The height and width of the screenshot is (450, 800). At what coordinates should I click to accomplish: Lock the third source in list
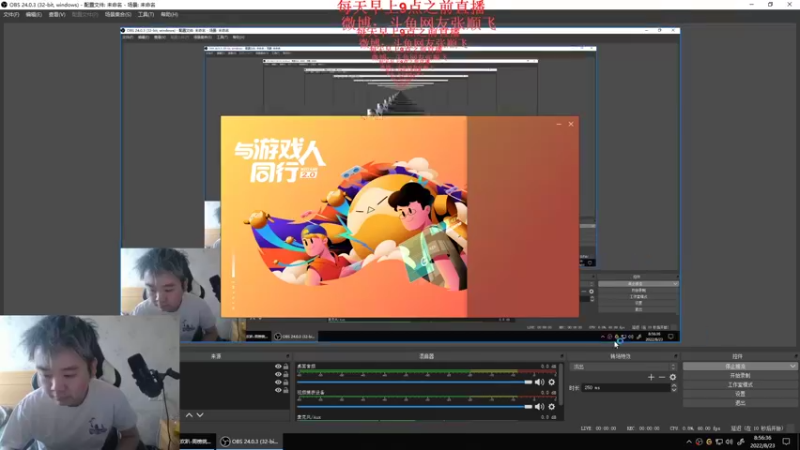(x=286, y=382)
